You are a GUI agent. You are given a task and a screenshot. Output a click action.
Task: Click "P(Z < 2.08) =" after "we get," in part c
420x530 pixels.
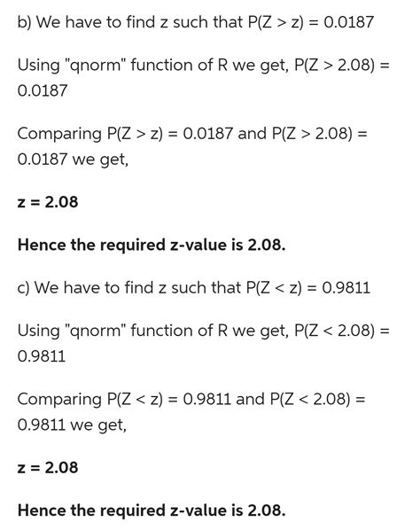342,331
